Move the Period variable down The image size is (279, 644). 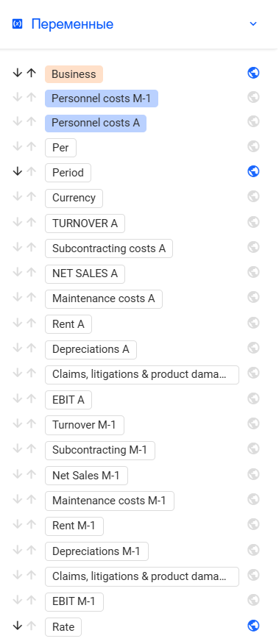tap(17, 172)
